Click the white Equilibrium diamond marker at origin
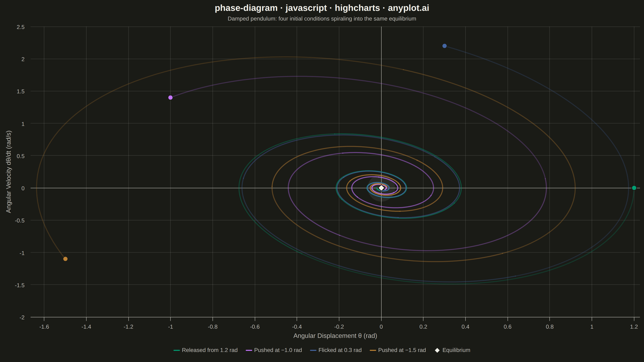Screen dimensions: 644x362 381,188
